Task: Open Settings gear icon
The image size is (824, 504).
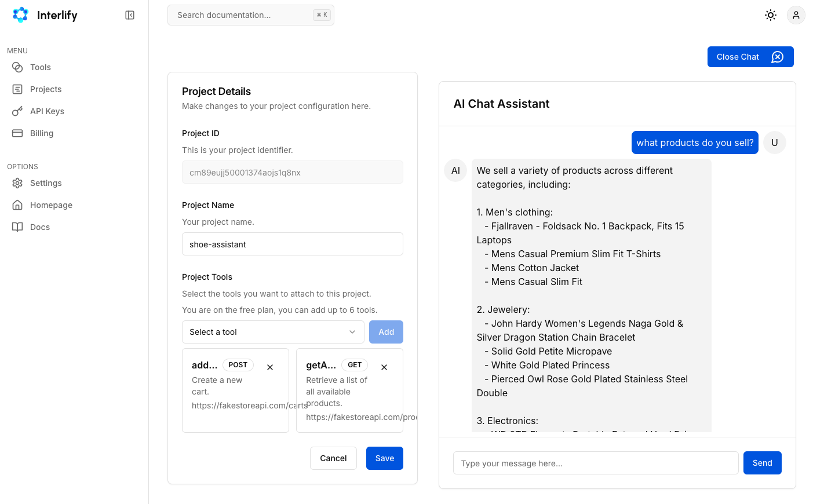Action: point(17,183)
